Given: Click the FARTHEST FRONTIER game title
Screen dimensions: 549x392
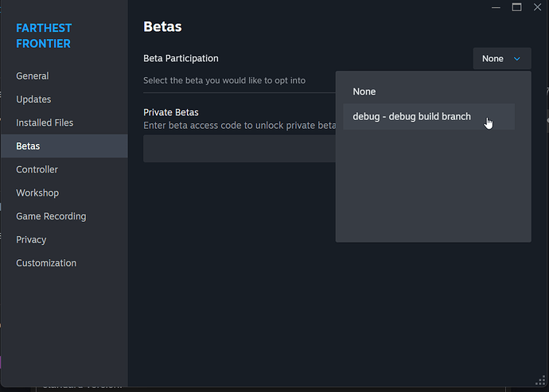Looking at the screenshot, I should (x=43, y=36).
